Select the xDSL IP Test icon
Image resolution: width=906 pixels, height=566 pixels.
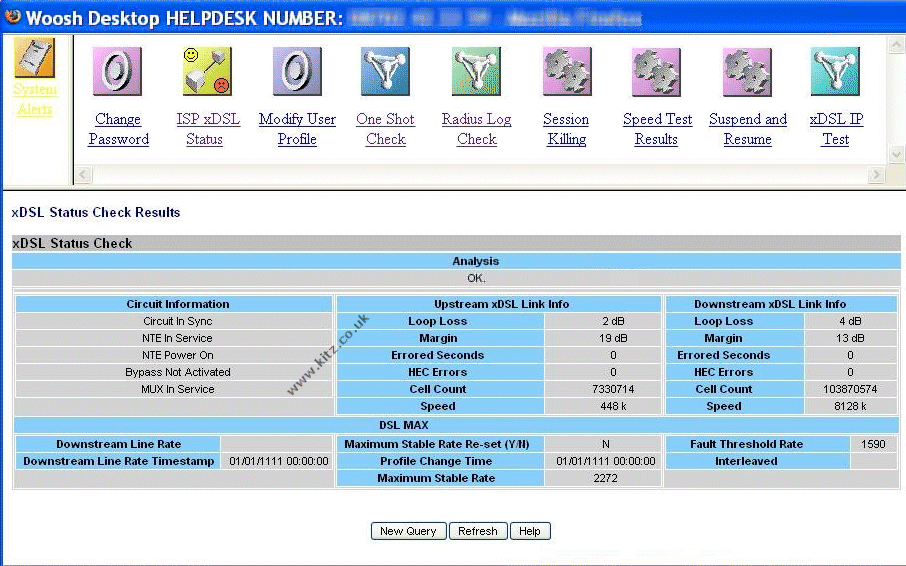835,72
